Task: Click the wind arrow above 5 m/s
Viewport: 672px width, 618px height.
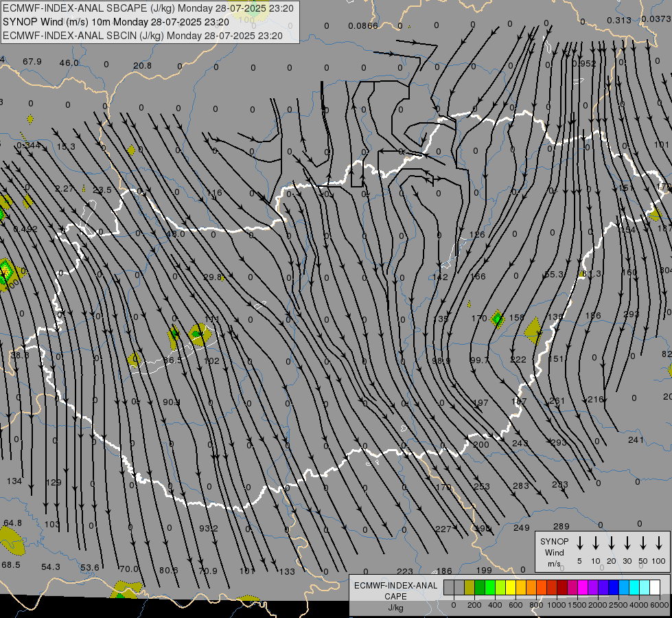Action: 579,543
